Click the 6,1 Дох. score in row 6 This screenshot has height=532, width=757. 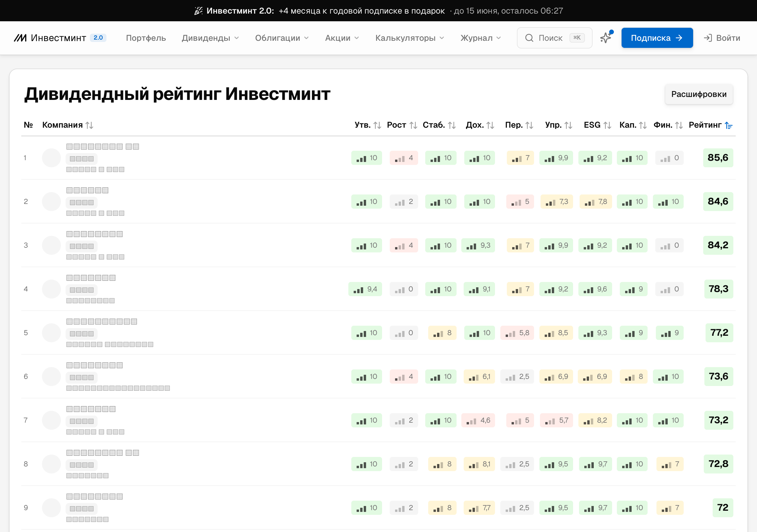(x=479, y=377)
